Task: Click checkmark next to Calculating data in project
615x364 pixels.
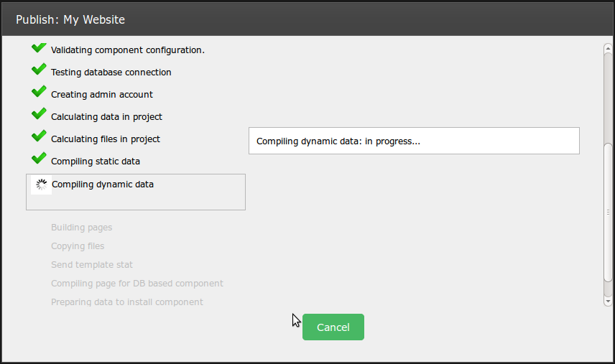Action: pyautogui.click(x=39, y=115)
